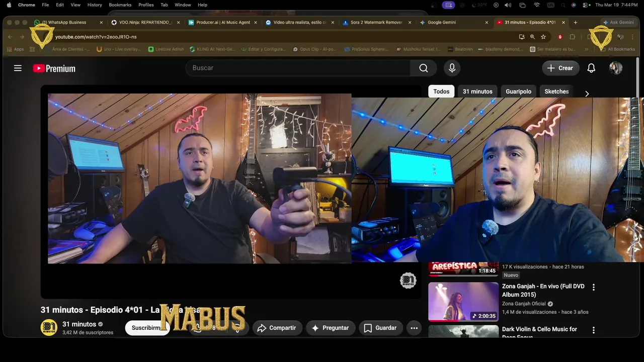Open the macOS Apple menu
Screen dimensions: 644x362
pyautogui.click(x=9, y=5)
